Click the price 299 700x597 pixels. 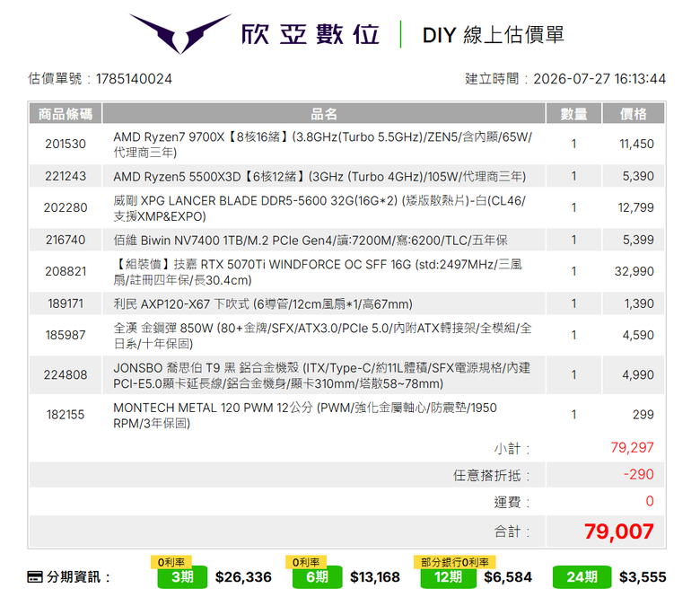click(x=643, y=415)
